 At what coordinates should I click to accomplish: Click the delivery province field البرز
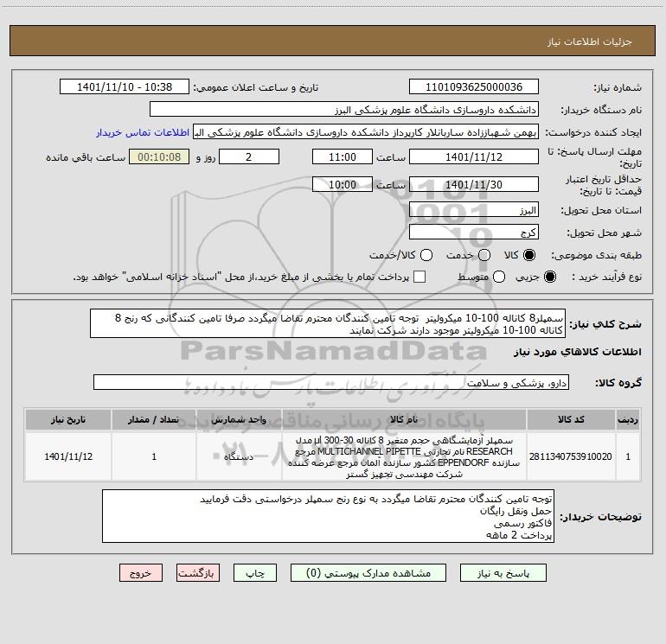coord(474,210)
